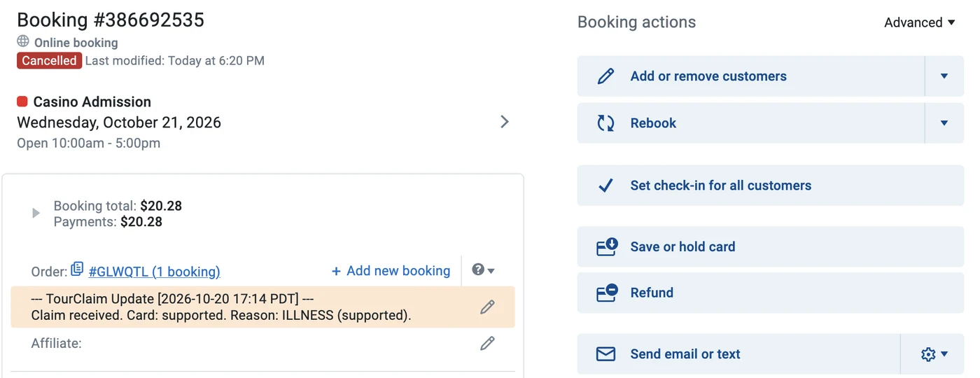980x378 pixels.
Task: Click the card download icon on Save or hold card
Action: (x=606, y=246)
